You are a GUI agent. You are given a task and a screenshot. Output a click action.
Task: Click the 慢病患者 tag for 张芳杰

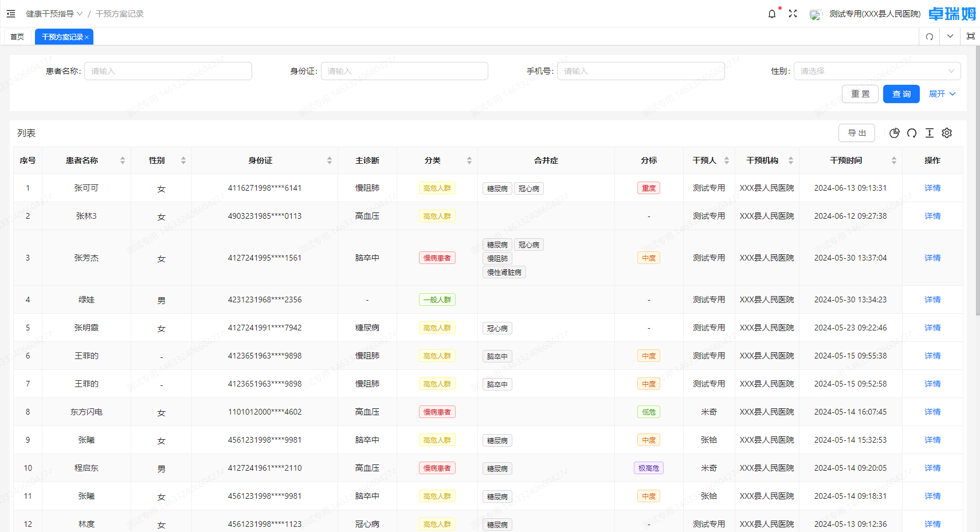tap(437, 258)
